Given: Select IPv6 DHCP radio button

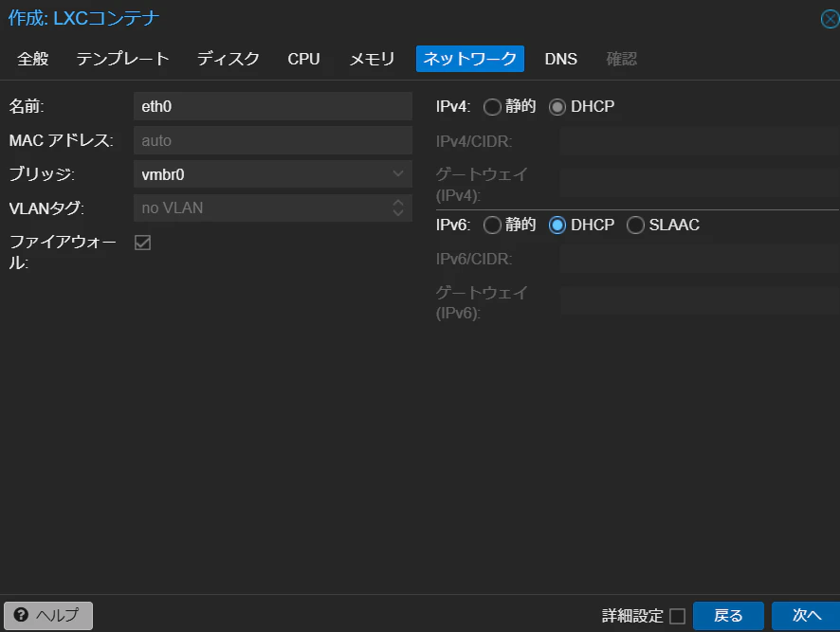Looking at the screenshot, I should click(x=557, y=225).
